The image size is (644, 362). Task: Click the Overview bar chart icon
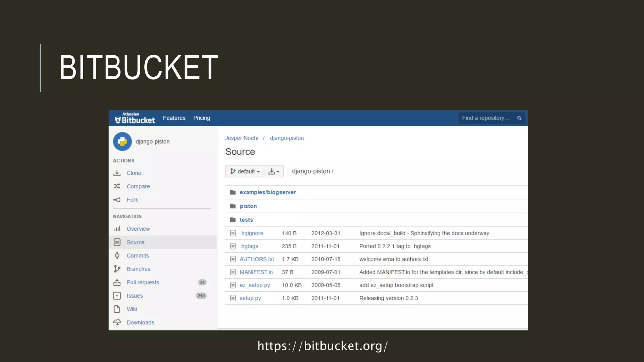(117, 229)
